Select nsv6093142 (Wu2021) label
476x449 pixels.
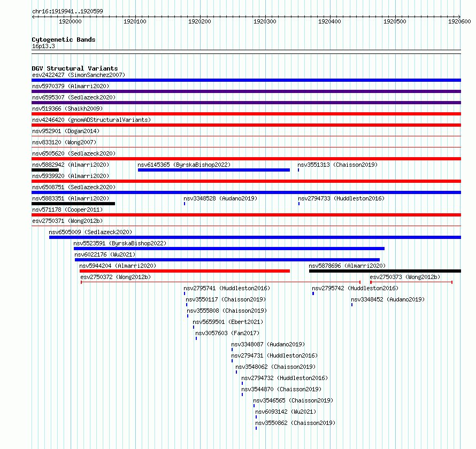286,412
